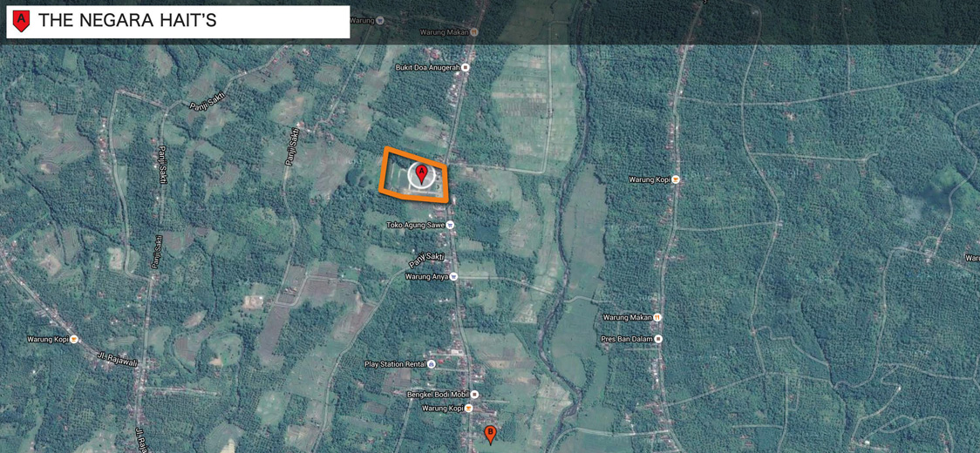Image resolution: width=980 pixels, height=453 pixels.
Task: Click the Warung Makan icon near Pres Ban Dalam
Action: pyautogui.click(x=657, y=318)
